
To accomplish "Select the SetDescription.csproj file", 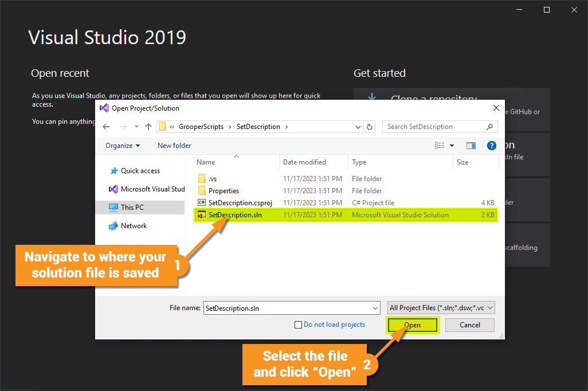I will point(346,203).
